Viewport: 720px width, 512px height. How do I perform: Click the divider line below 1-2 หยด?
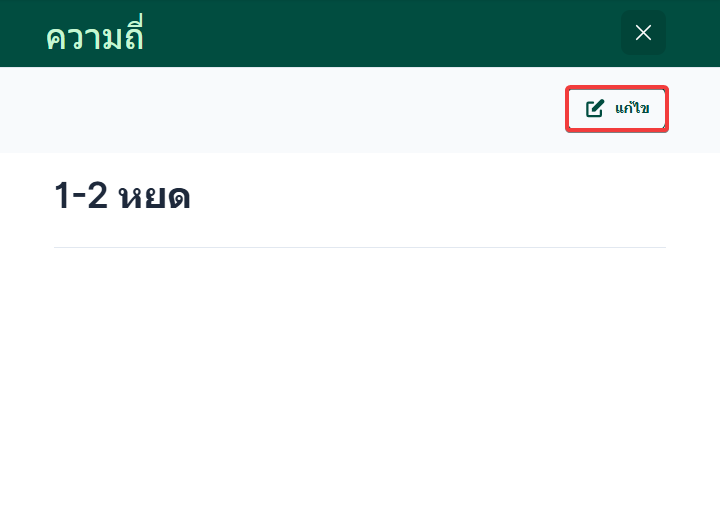tap(359, 247)
